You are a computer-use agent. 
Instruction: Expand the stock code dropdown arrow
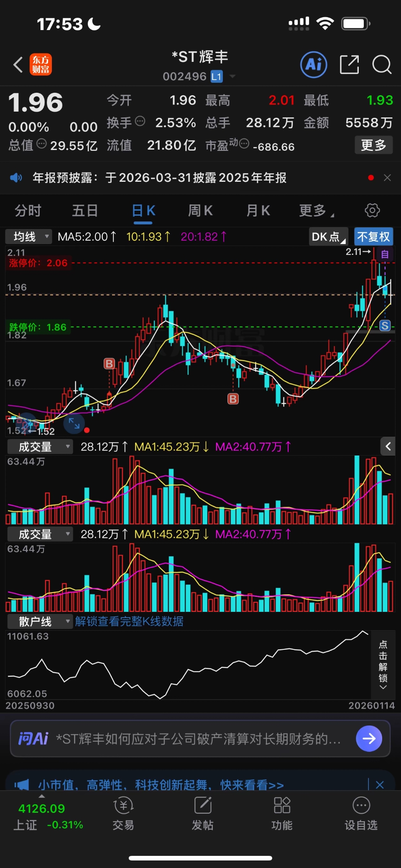(232, 76)
